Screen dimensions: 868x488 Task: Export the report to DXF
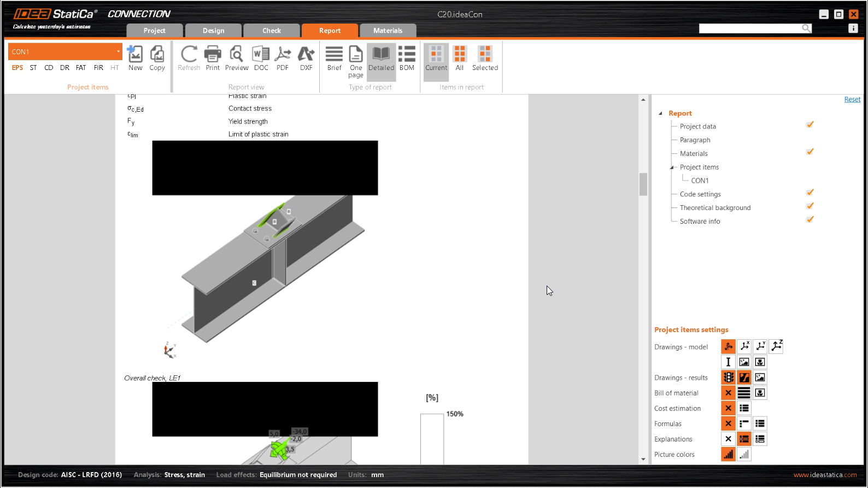pos(306,59)
